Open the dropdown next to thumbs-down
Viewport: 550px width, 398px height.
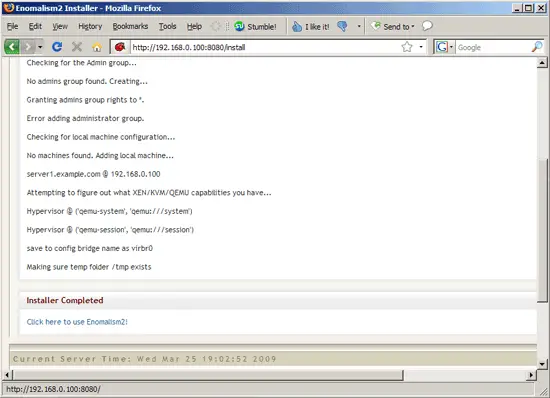(x=359, y=26)
